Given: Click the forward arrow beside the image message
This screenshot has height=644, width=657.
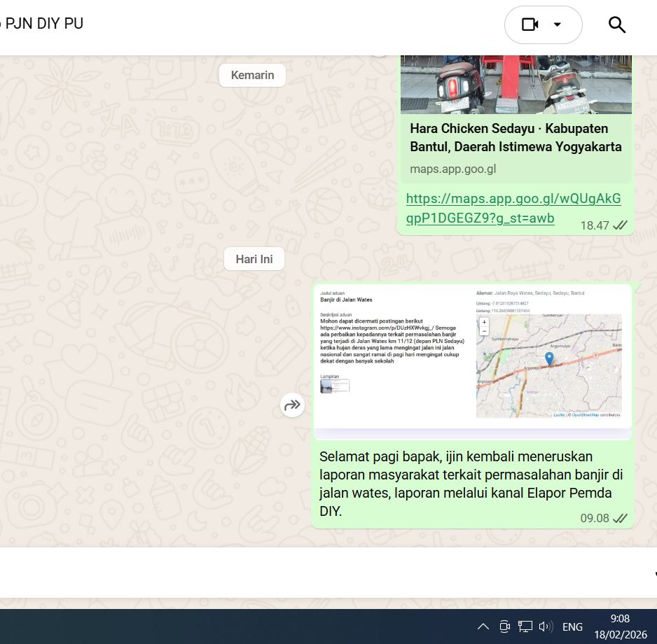Looking at the screenshot, I should click(x=293, y=405).
